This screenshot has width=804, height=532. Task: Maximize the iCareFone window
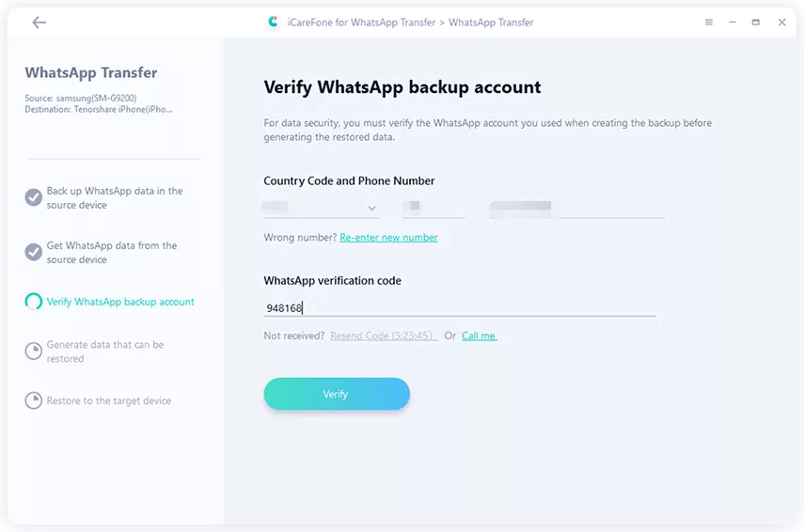[756, 23]
